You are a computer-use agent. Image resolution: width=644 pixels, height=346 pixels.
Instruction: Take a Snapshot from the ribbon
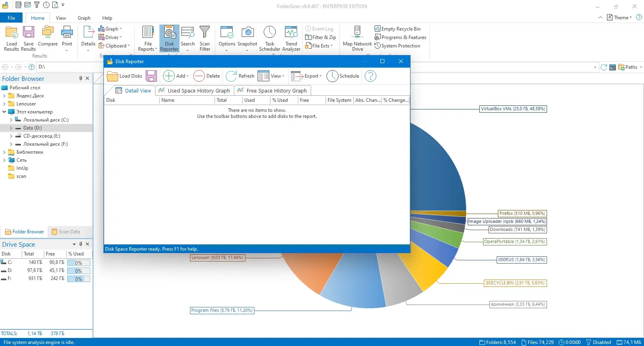[x=247, y=38]
